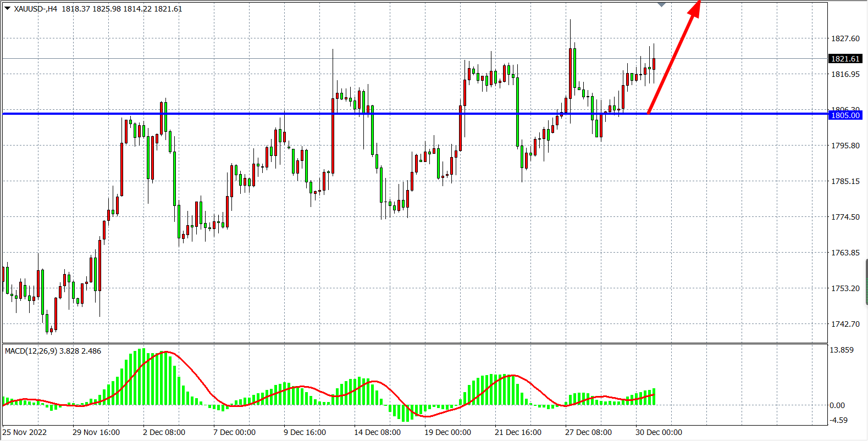
Task: Select the blue horizontal support line
Action: pyautogui.click(x=220, y=114)
